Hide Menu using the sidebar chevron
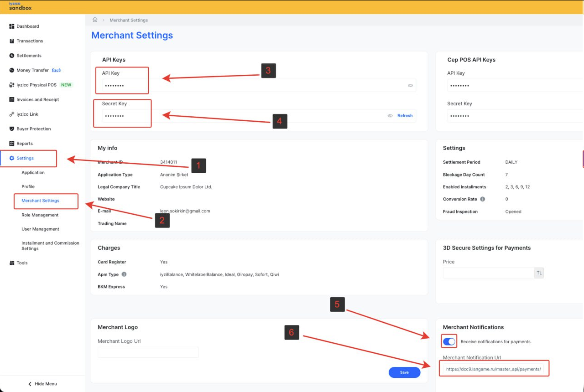This screenshot has width=584, height=392. 30,384
